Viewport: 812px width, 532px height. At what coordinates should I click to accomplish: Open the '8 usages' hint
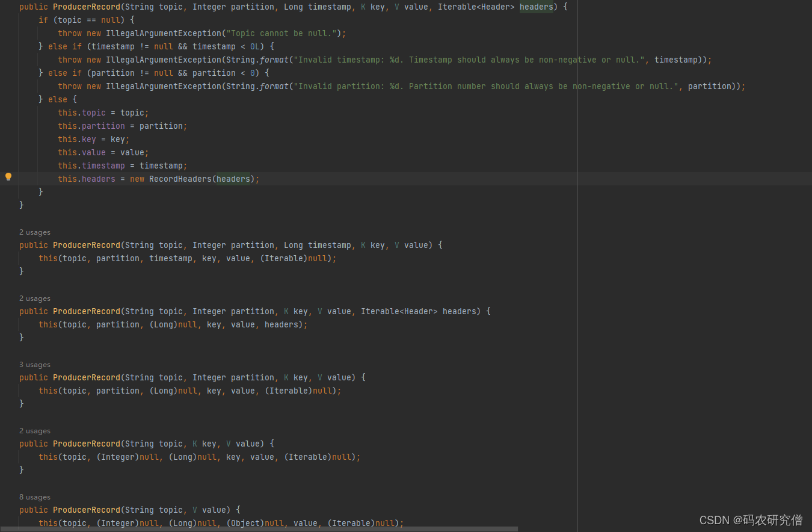(35, 497)
